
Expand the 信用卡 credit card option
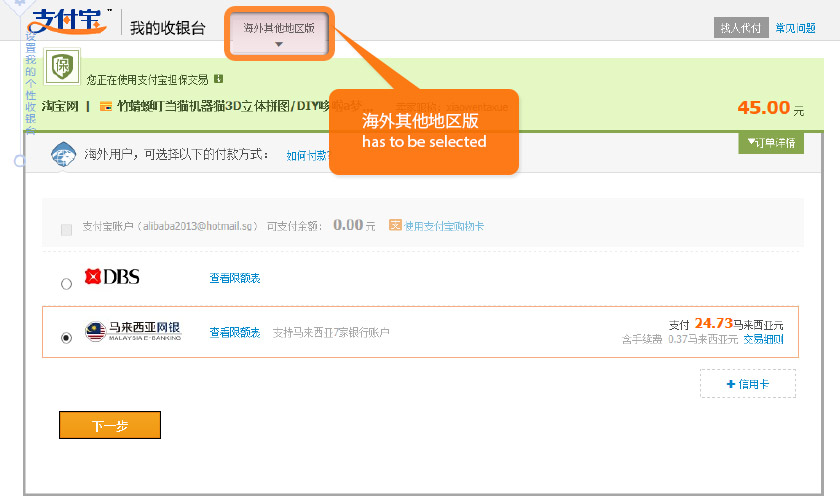pyautogui.click(x=747, y=384)
